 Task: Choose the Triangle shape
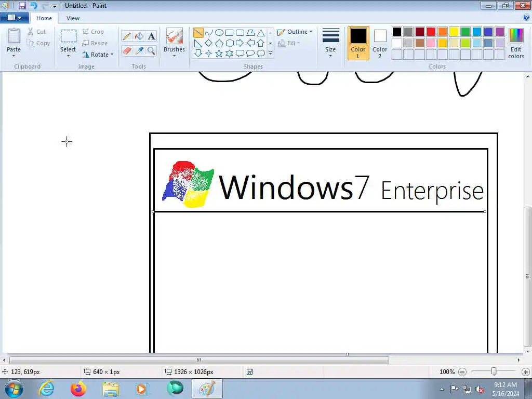point(261,33)
